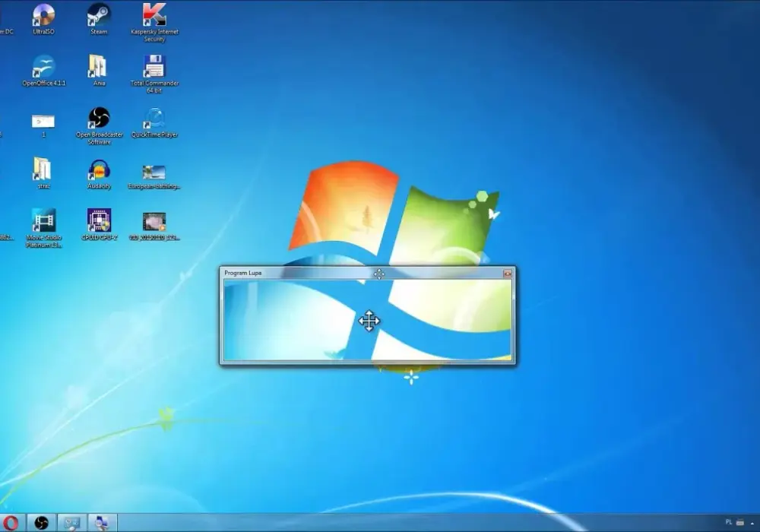Launch Audacity from the desktop
This screenshot has height=532, width=760.
coord(99,173)
